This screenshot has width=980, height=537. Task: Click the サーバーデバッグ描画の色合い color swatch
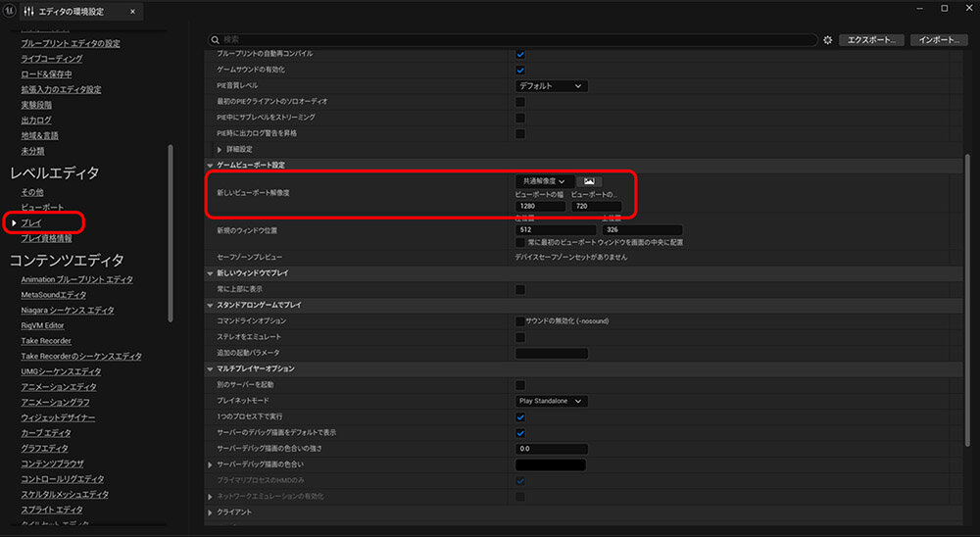pyautogui.click(x=551, y=464)
